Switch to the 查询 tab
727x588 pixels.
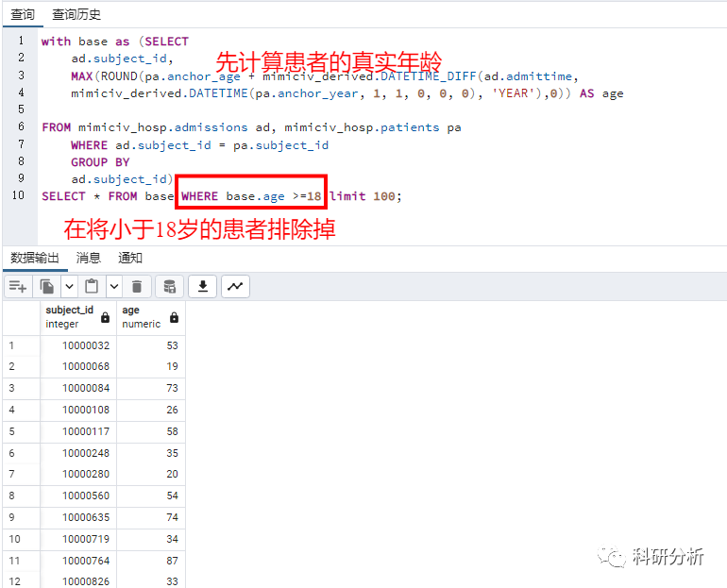23,14
